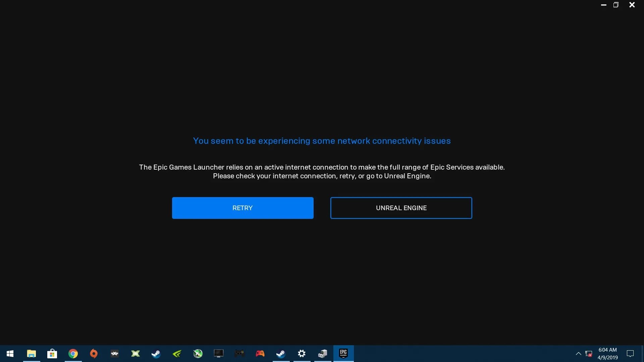644x362 pixels.
Task: Open RetroArch invader icon in taskbar
Action: coord(115,353)
